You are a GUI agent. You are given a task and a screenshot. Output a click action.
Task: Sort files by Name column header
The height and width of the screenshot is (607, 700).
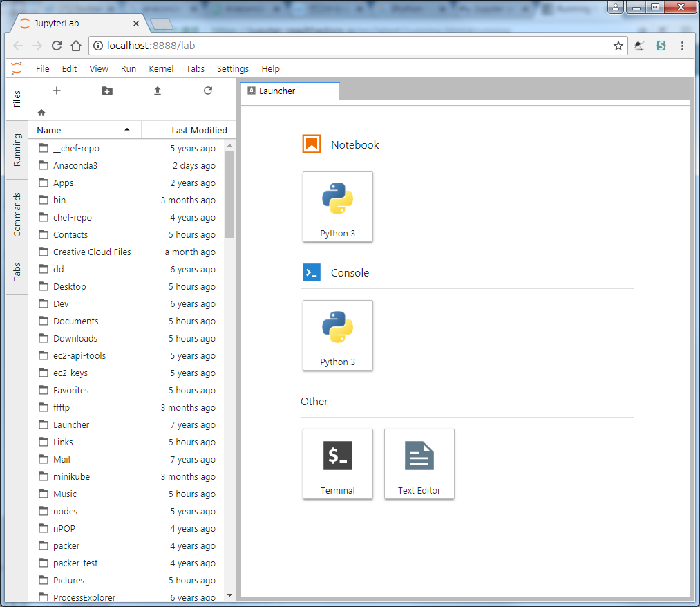coord(85,130)
